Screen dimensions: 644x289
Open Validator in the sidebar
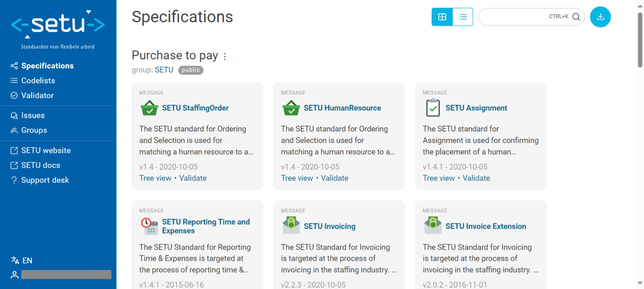(37, 95)
